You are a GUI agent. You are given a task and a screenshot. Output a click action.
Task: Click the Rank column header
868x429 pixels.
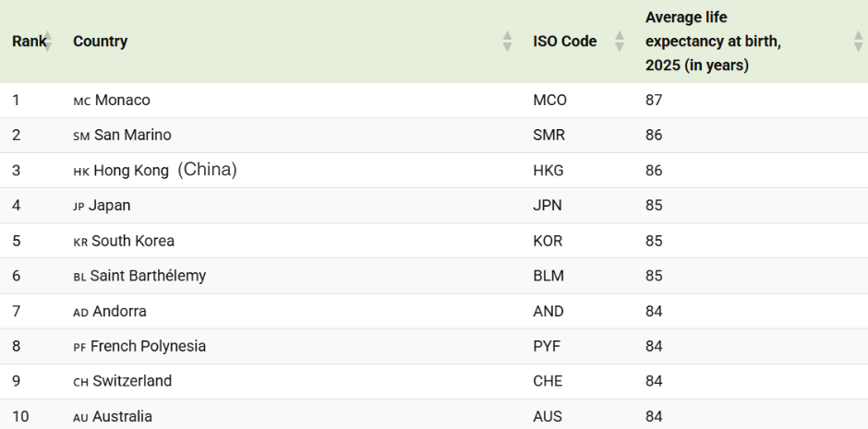[x=28, y=42]
